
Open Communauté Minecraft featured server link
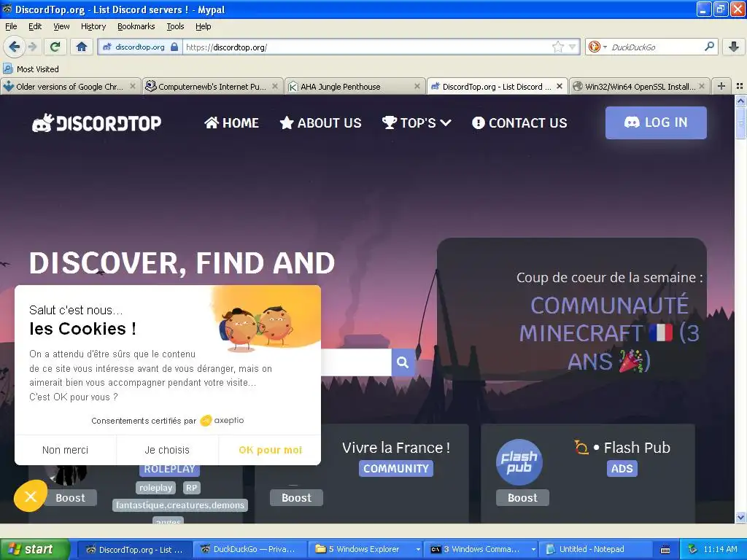609,332
